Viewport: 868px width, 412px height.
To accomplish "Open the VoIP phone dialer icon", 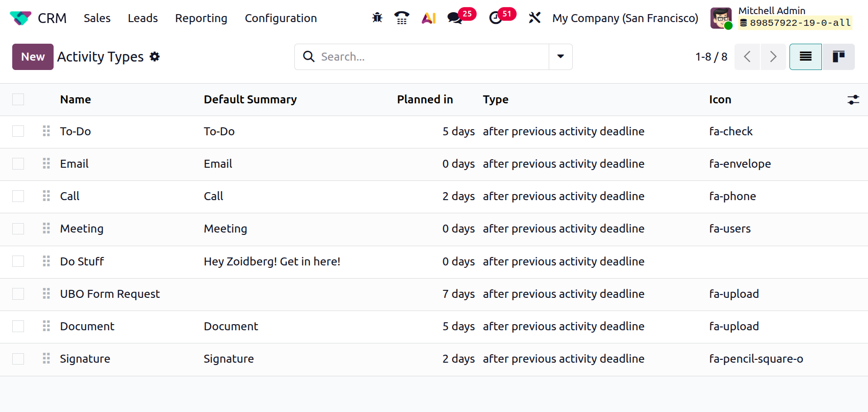I will [402, 18].
